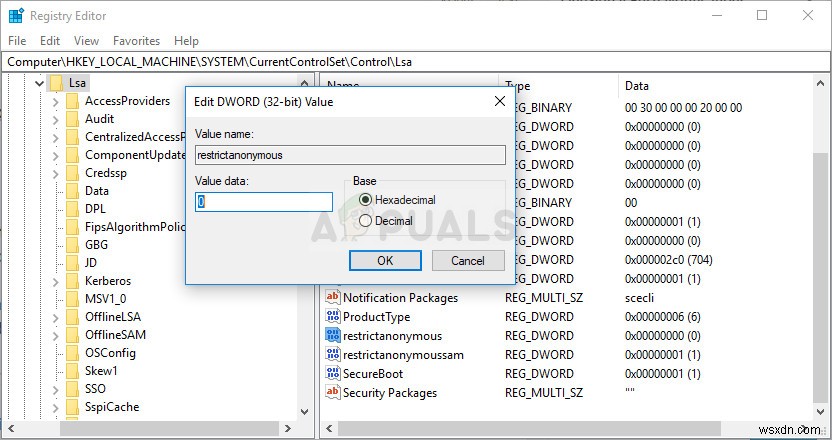Collapse the Lsa key in the tree
832x440 pixels.
coord(39,83)
